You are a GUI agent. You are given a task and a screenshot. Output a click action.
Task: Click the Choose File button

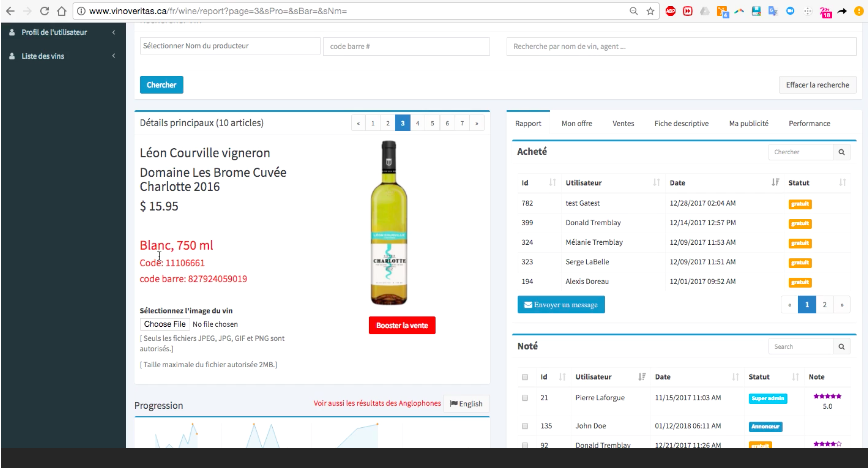164,324
